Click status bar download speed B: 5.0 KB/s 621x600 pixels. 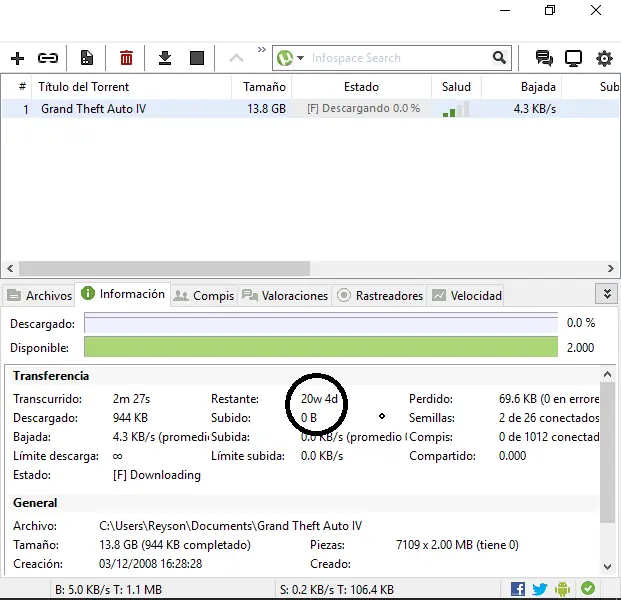coord(108,590)
